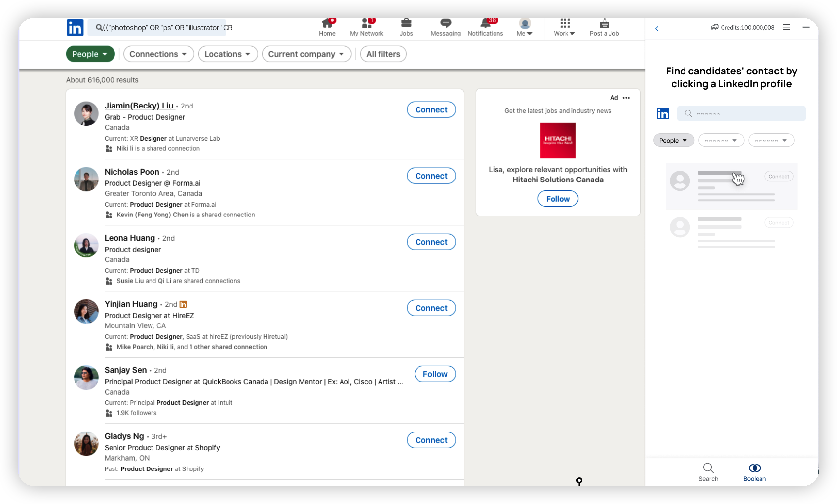The width and height of the screenshot is (837, 504).
Task: Click Gladys Ng profile photo
Action: (x=86, y=444)
